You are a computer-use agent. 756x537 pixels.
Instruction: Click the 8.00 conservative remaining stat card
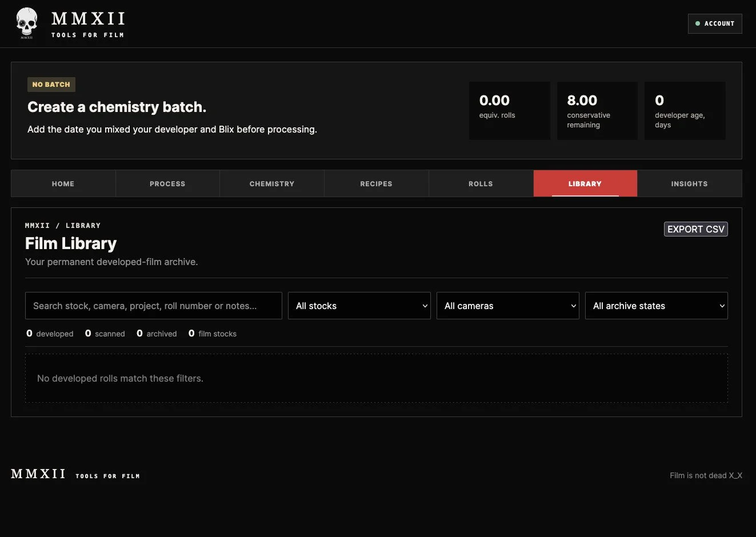point(597,110)
